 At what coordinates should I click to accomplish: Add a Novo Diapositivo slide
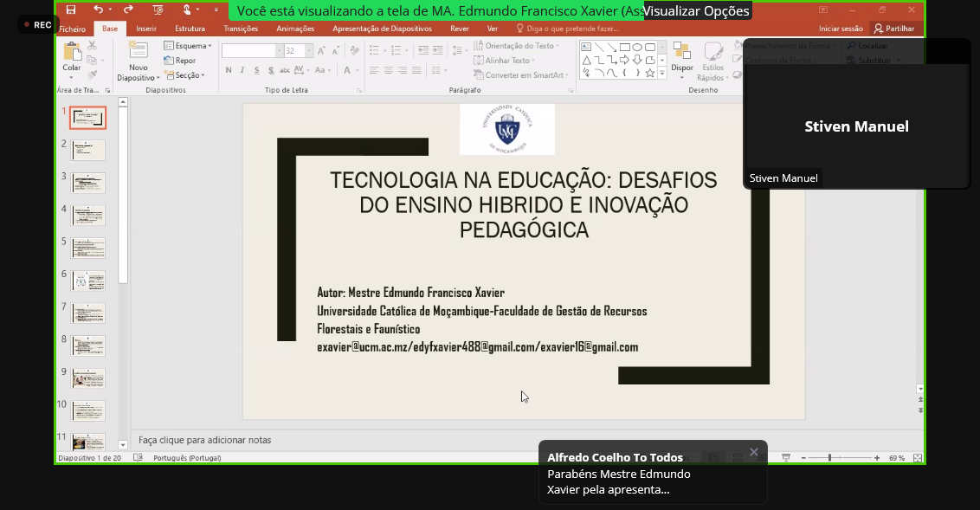coord(139,61)
